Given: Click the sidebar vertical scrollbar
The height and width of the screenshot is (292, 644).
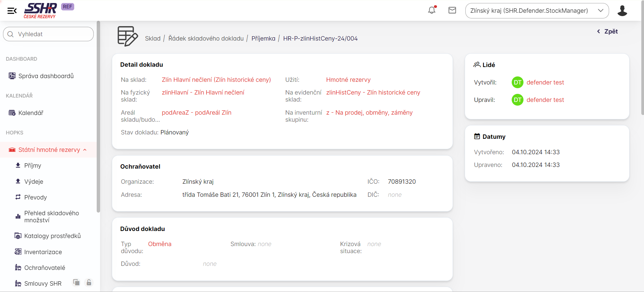Looking at the screenshot, I should click(x=98, y=117).
